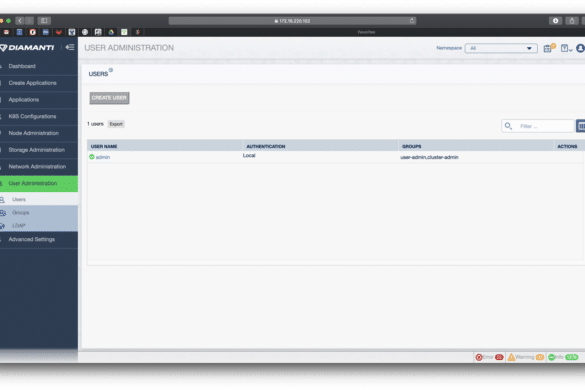The image size is (585, 390).
Task: Open the red bird favorite bookmark icon
Action: [59, 32]
